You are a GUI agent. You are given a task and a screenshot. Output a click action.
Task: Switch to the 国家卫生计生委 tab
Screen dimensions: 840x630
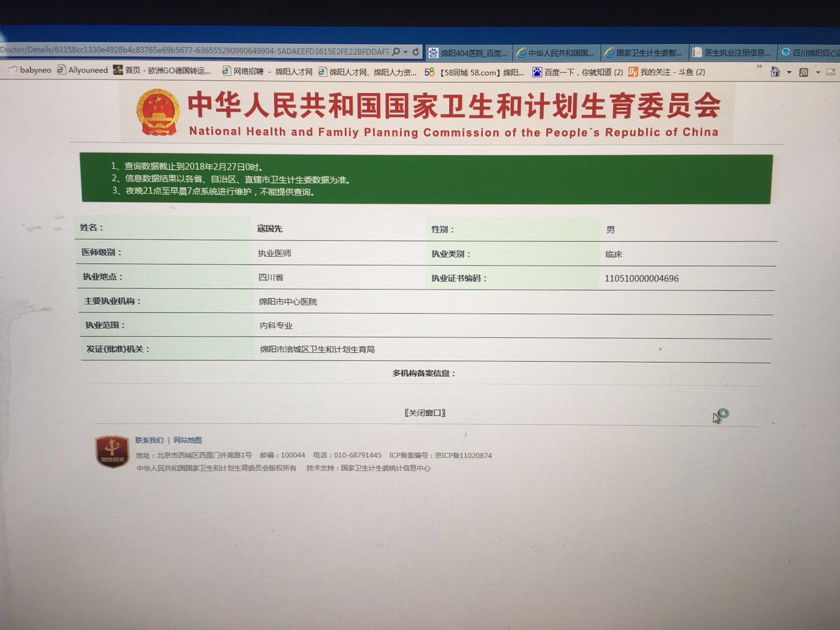[x=645, y=53]
